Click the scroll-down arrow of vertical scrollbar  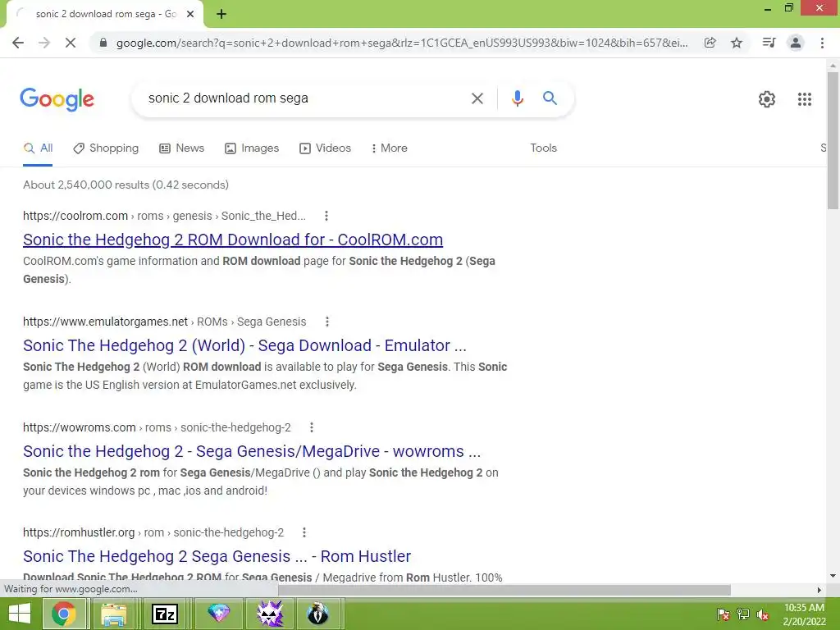click(x=832, y=577)
